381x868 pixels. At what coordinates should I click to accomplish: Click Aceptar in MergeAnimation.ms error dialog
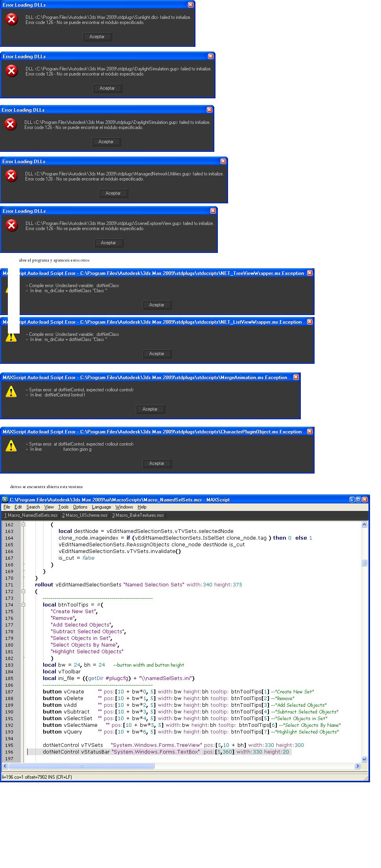[x=150, y=409]
